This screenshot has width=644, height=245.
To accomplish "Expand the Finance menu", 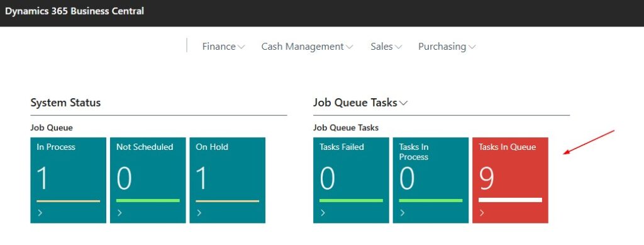I will pyautogui.click(x=223, y=47).
